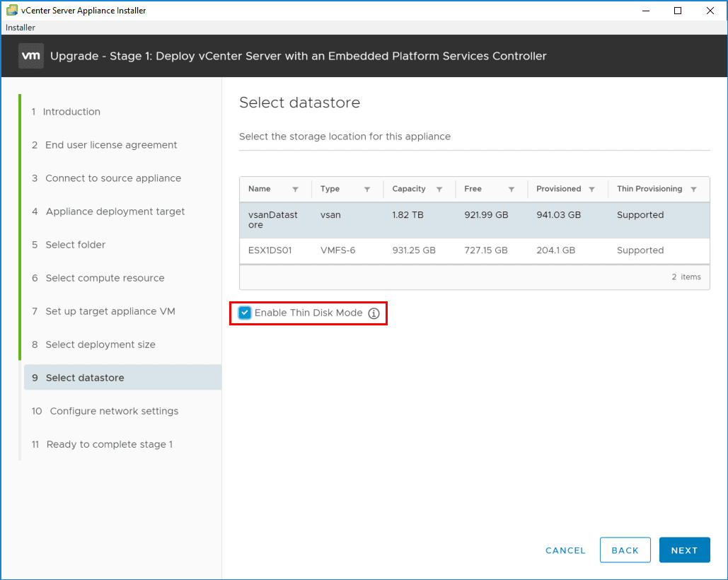The height and width of the screenshot is (580, 728).
Task: Click the Provisioned column filter icon
Action: [x=592, y=190]
